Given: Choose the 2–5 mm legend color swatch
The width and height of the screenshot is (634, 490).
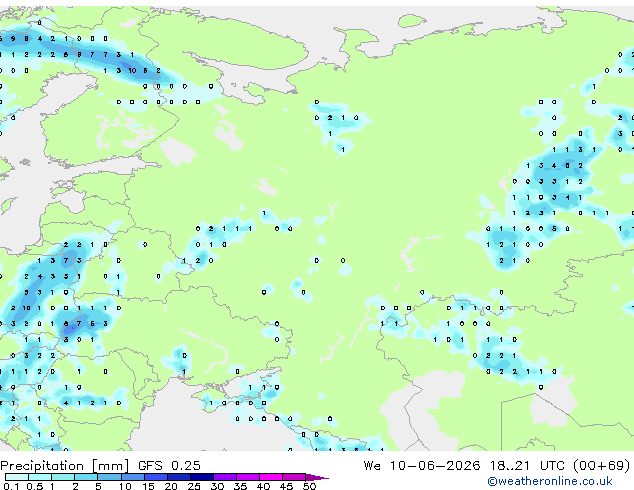Looking at the screenshot, I should (86, 477).
